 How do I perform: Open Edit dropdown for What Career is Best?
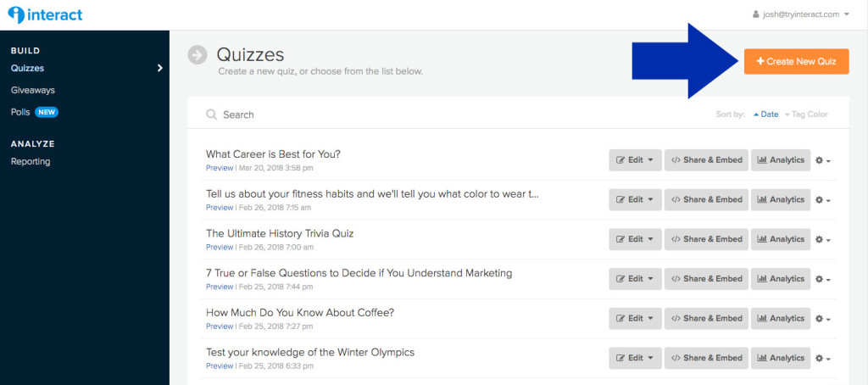pos(635,160)
